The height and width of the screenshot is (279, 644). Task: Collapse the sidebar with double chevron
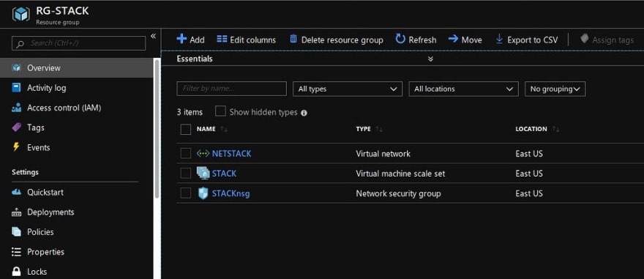click(153, 36)
